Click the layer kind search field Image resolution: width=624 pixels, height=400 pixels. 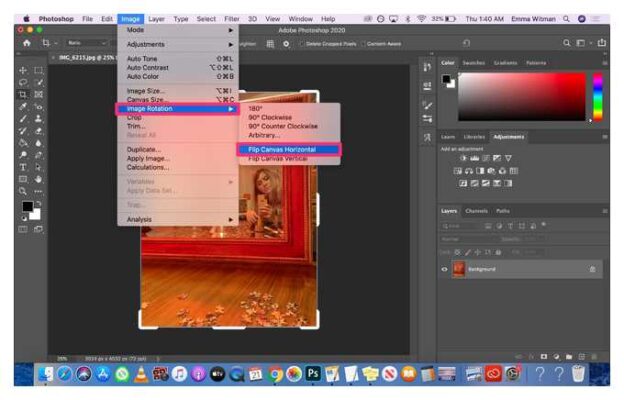pos(460,226)
